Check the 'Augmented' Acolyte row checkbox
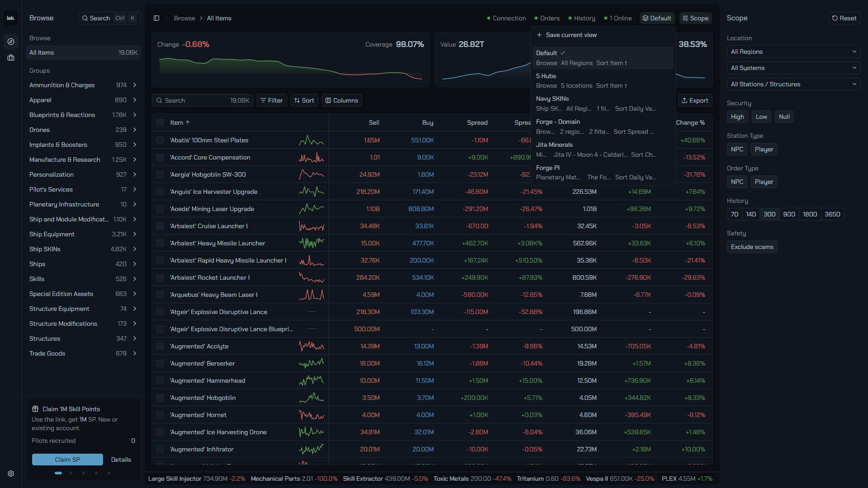The height and width of the screenshot is (488, 868). pyautogui.click(x=160, y=346)
